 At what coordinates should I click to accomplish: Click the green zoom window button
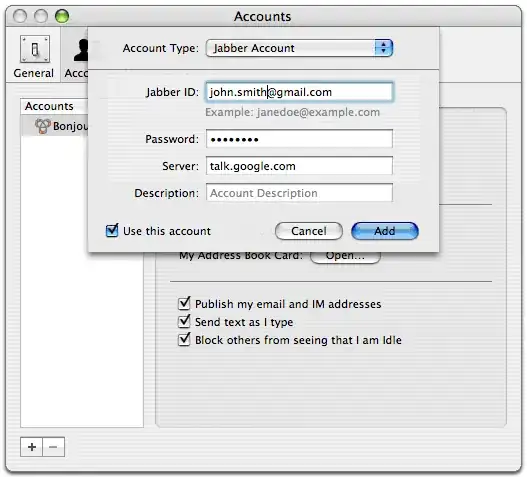pos(62,16)
